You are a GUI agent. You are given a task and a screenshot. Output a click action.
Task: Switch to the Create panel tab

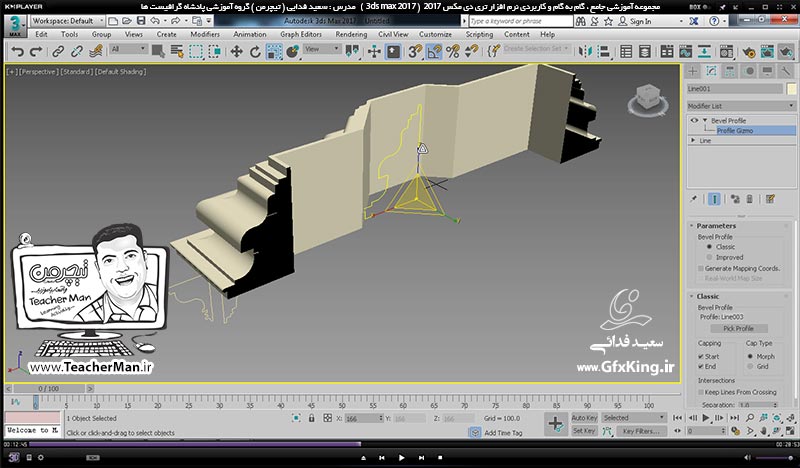coord(693,71)
